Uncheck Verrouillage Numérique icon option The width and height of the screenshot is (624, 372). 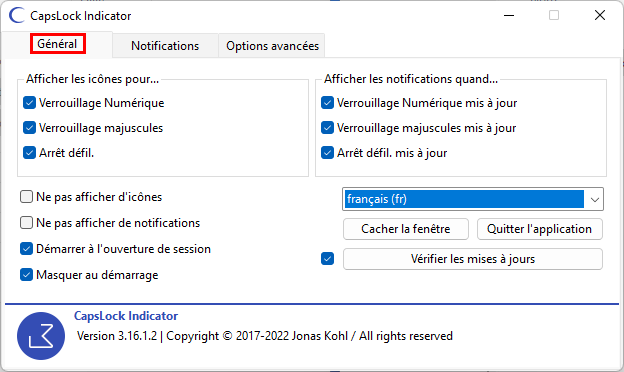29,103
